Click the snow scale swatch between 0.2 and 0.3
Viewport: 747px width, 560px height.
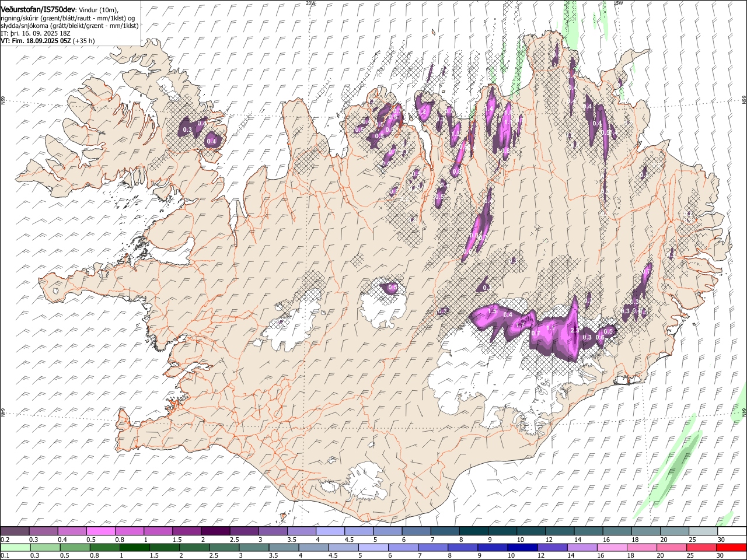point(15,531)
